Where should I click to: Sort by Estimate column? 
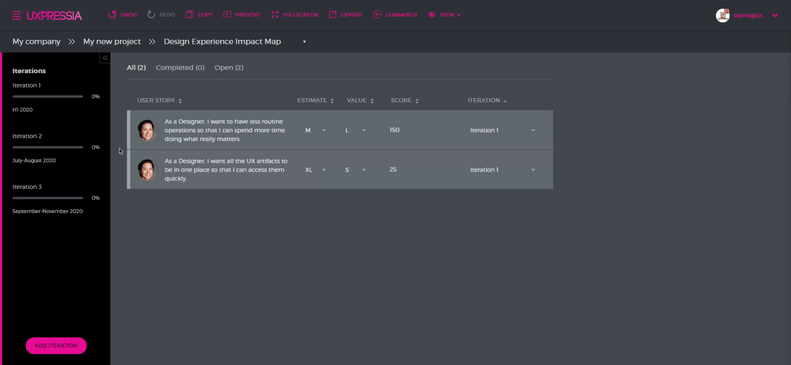[315, 100]
